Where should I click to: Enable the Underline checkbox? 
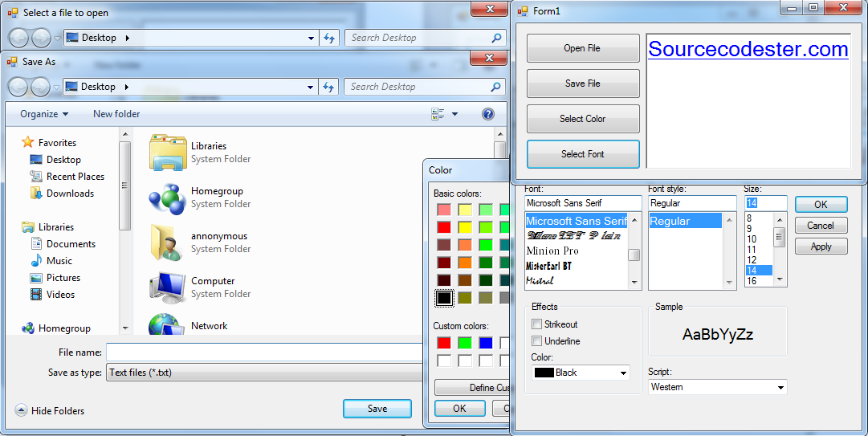[536, 340]
